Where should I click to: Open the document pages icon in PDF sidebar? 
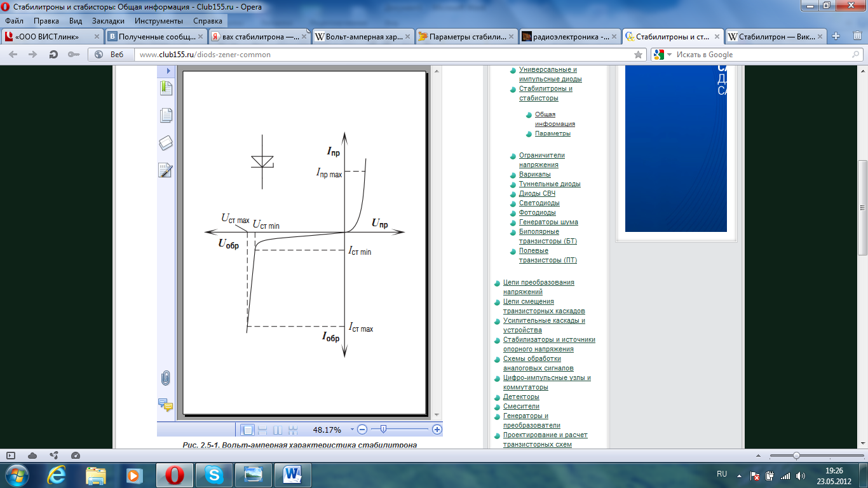click(166, 116)
